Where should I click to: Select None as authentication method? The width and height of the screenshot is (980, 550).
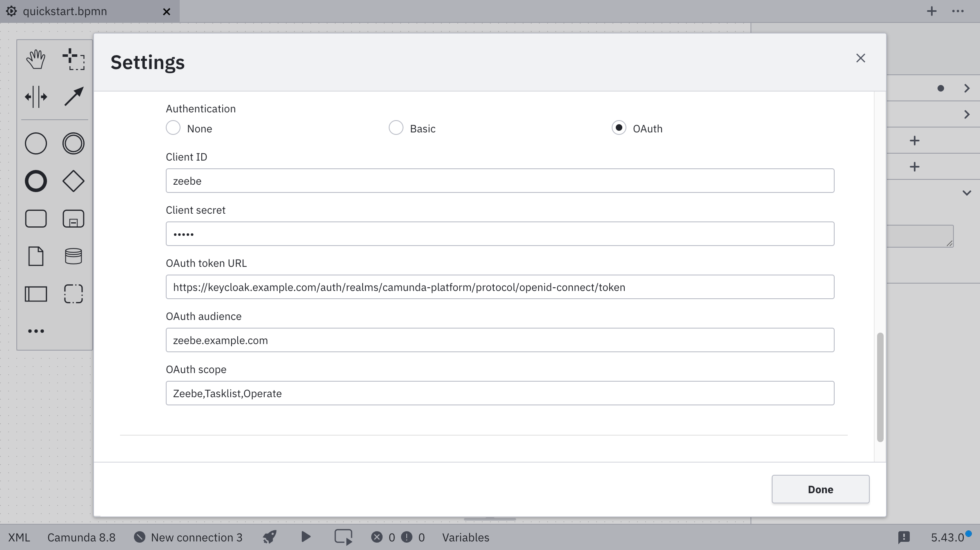[173, 128]
